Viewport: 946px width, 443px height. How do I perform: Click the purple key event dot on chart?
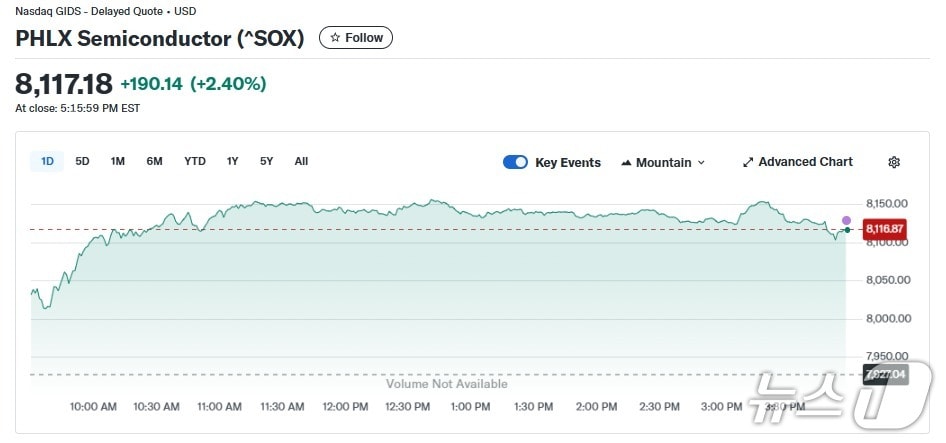pyautogui.click(x=846, y=220)
